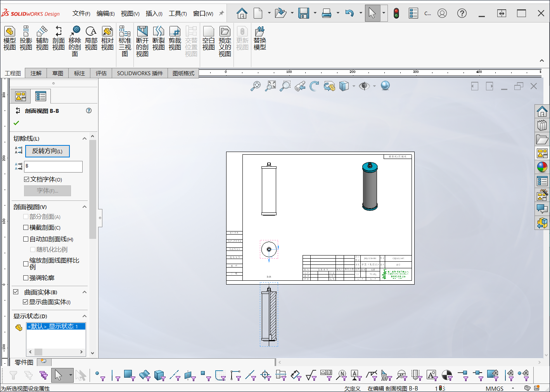Image resolution: width=550 pixels, height=392 pixels.
Task: Enable the 横截剖面 checkbox
Action: pyautogui.click(x=26, y=228)
